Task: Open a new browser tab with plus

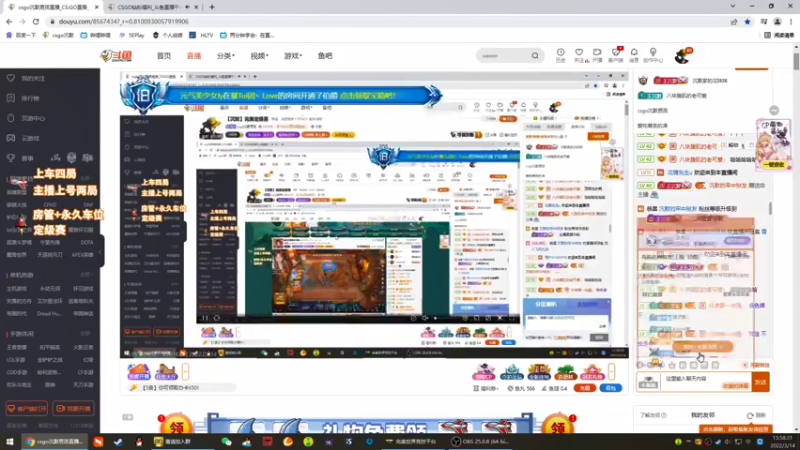Action: click(212, 7)
